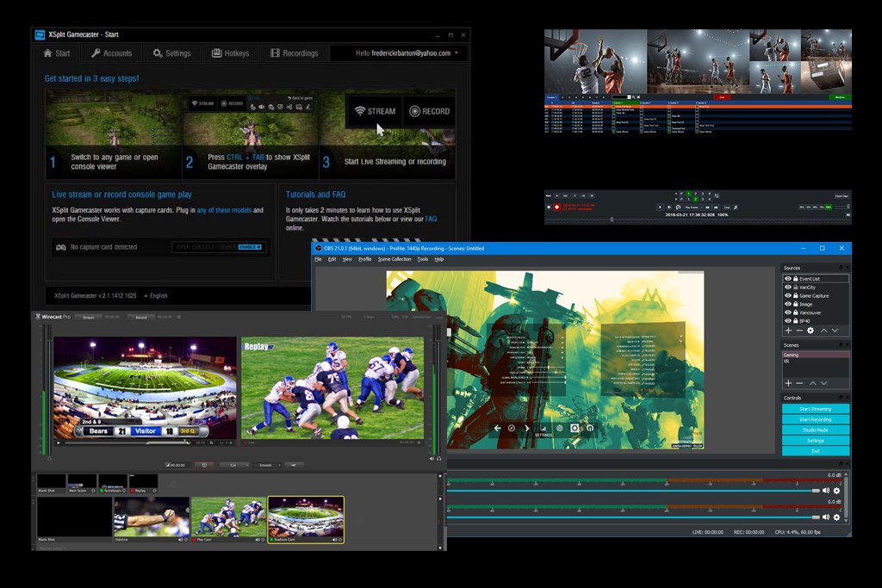Screen dimensions: 882x588
Task: Toggle the Enable switch for Open Console Viewer
Action: tap(250, 247)
